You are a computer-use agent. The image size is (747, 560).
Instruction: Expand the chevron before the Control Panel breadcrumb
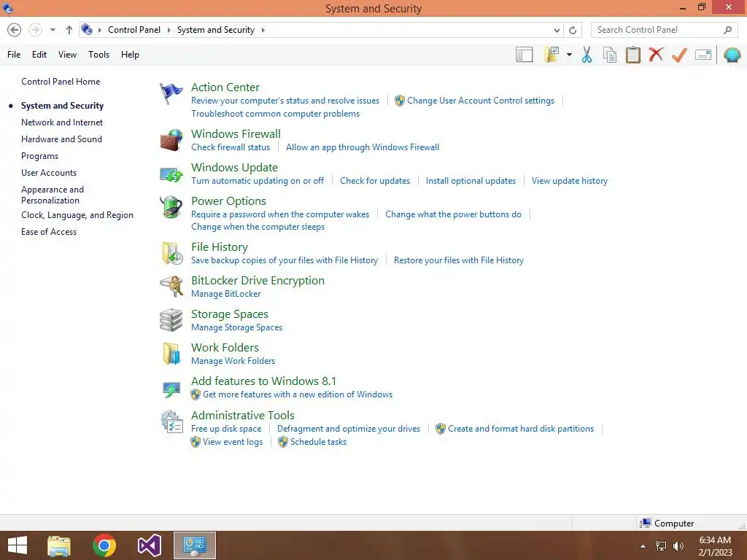point(100,30)
